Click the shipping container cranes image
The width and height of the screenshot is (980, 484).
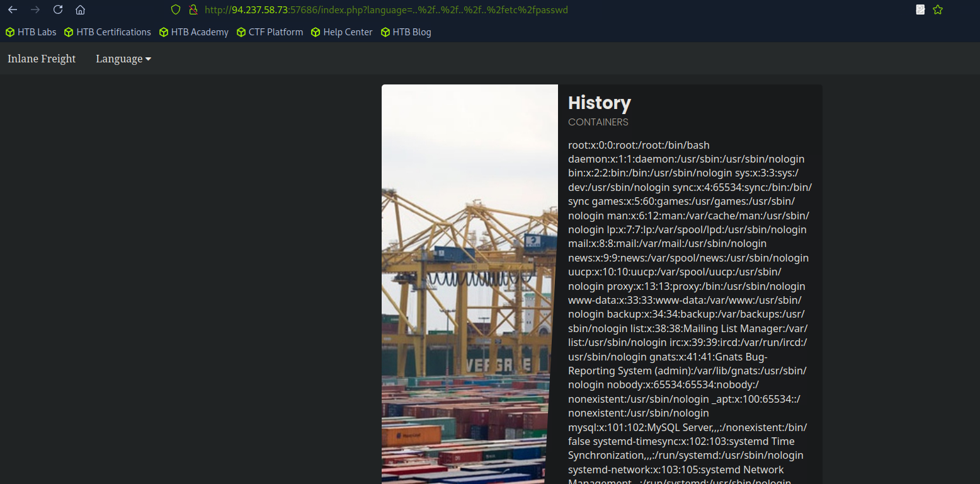pos(470,284)
